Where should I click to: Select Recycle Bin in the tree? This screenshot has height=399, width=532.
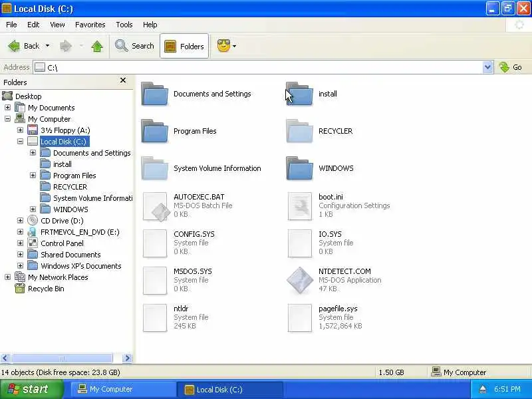coord(46,289)
